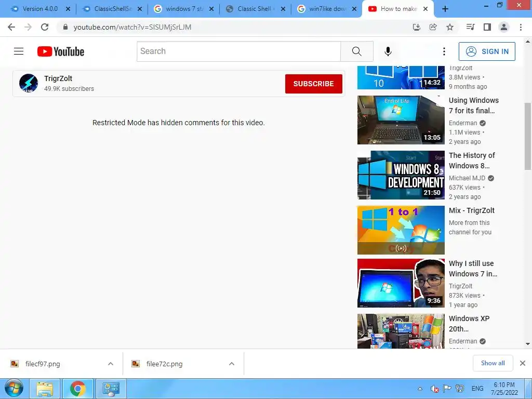
Task: Click 'Why I still use Windows 7 in…' title
Action: click(x=473, y=269)
